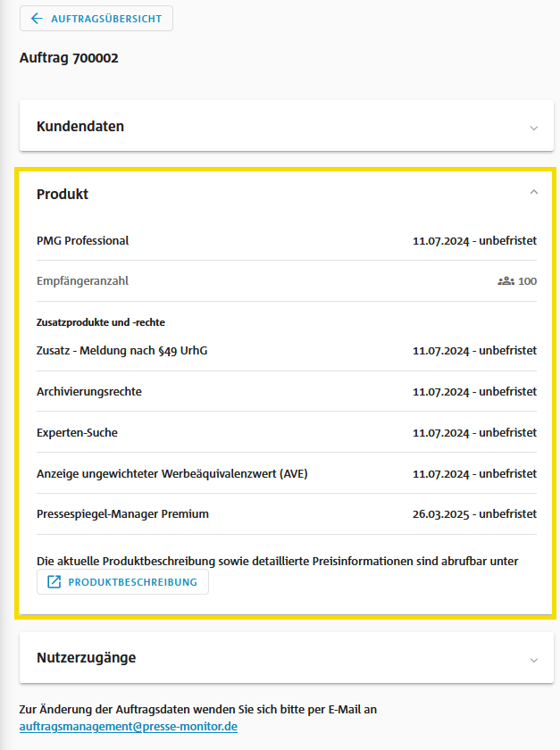Click the Auftrag 700002 heading

click(69, 58)
